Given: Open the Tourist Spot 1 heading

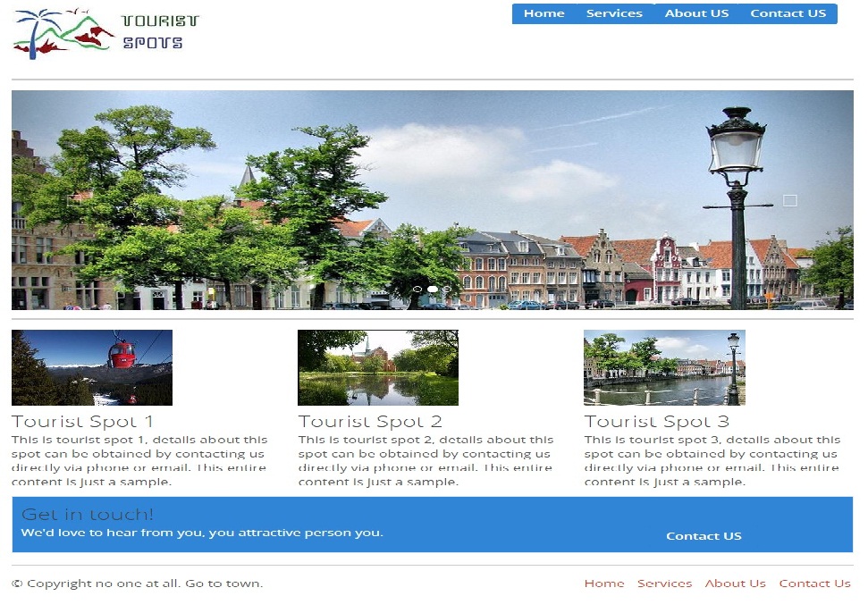Looking at the screenshot, I should [83, 420].
